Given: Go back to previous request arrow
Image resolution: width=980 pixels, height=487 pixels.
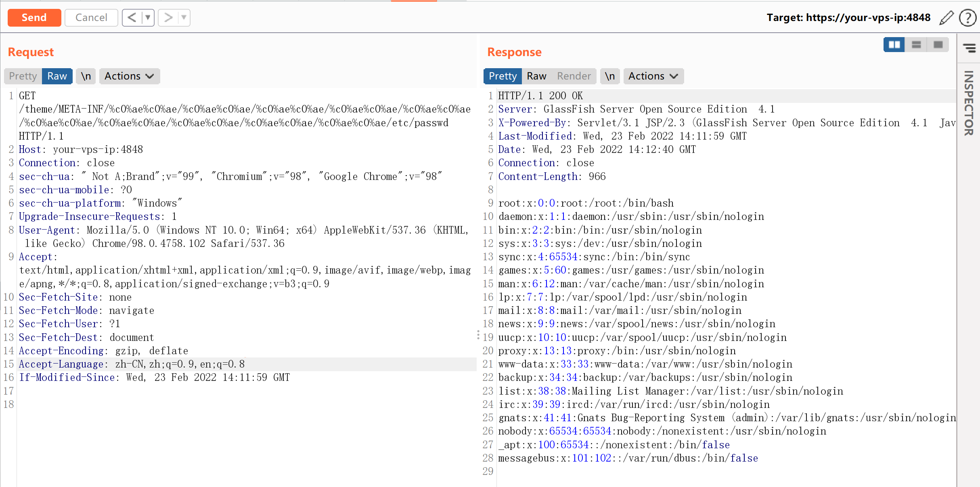Looking at the screenshot, I should point(132,18).
